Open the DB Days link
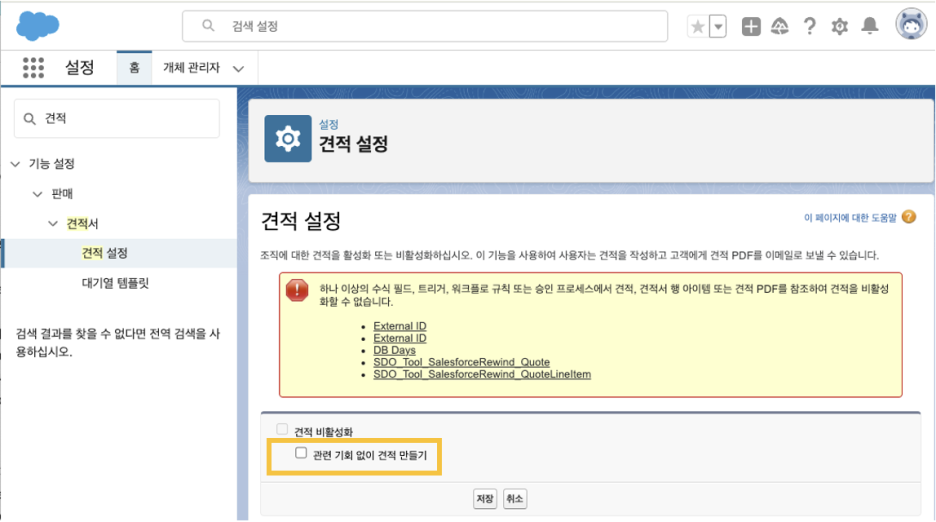Screen dimensions: 936x522 tap(394, 350)
